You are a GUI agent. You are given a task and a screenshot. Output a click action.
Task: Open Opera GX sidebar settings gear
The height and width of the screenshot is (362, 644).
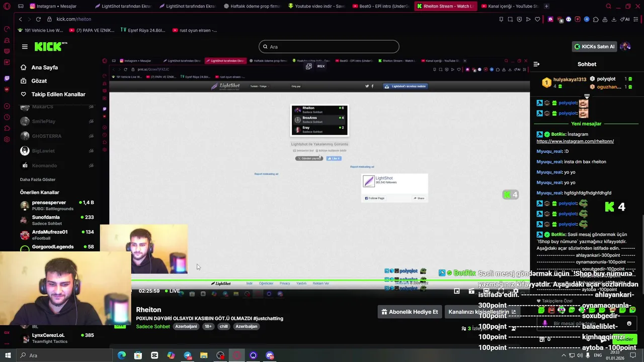7,139
